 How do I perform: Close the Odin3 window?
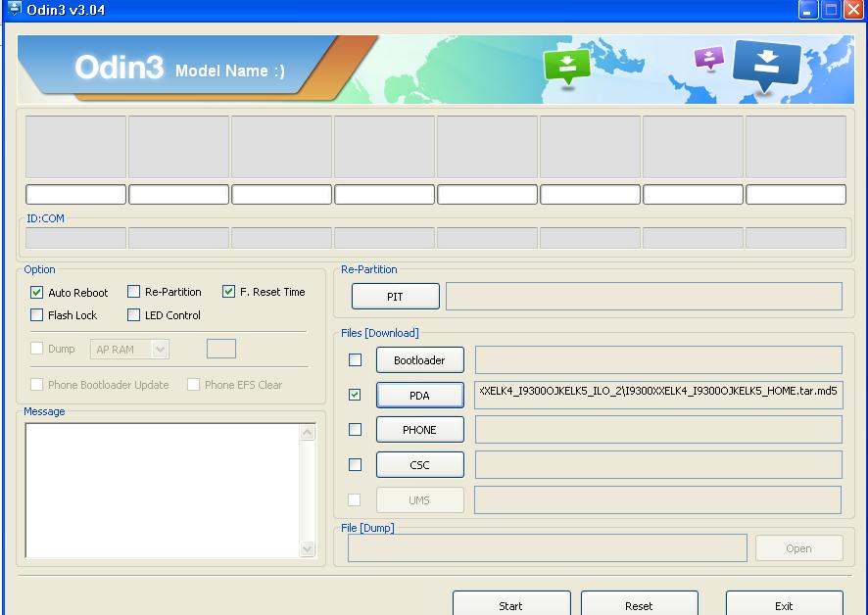pos(853,10)
